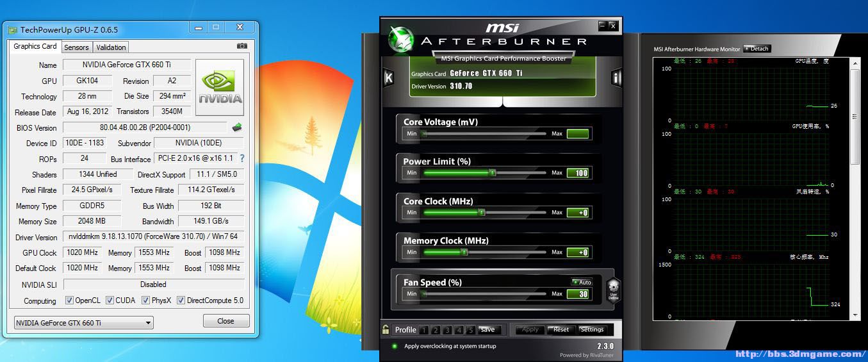Switch to the Validation tab

coord(111,47)
